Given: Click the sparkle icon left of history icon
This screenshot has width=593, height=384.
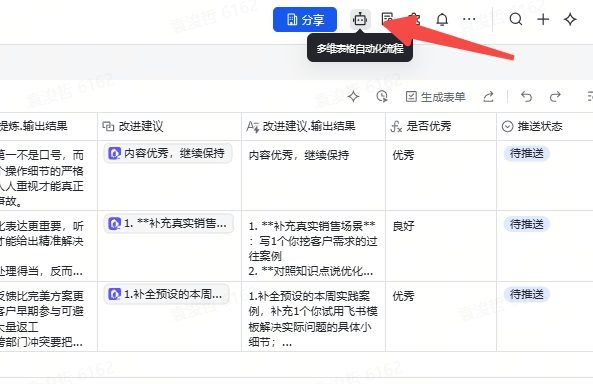Looking at the screenshot, I should [x=353, y=97].
